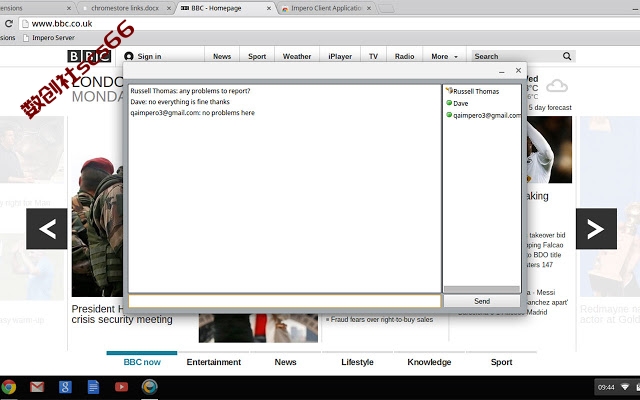Launch YouTube from the shelf
This screenshot has width=640, height=400.
tap(121, 387)
